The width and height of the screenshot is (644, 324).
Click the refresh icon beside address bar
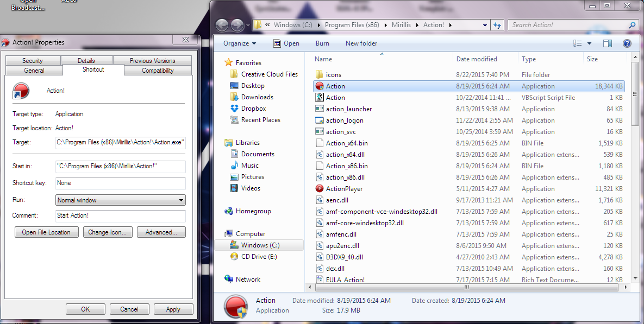pos(497,25)
